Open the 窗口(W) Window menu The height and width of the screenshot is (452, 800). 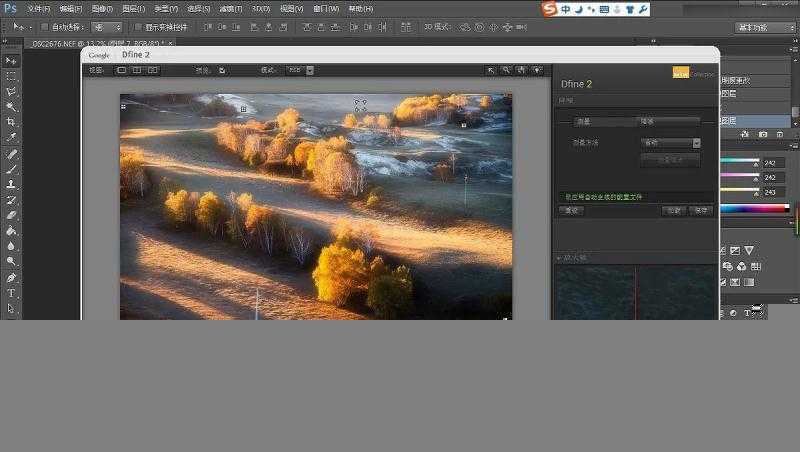pyautogui.click(x=326, y=9)
